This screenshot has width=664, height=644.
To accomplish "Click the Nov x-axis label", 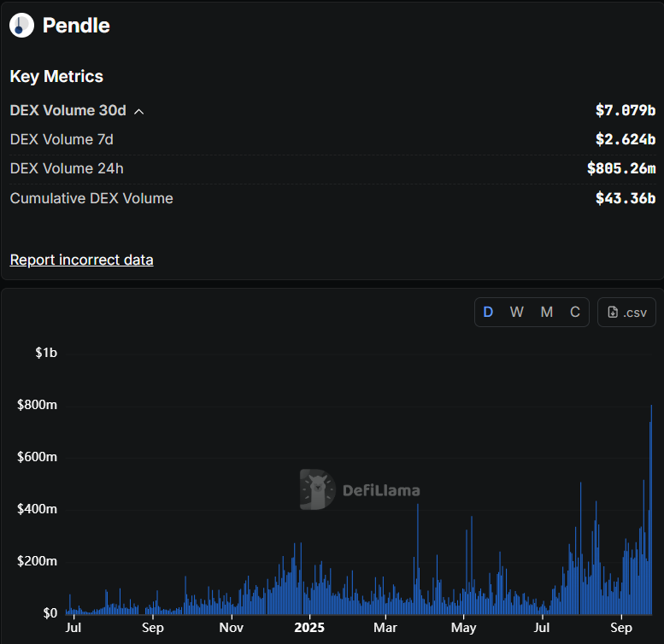I will coord(232,628).
